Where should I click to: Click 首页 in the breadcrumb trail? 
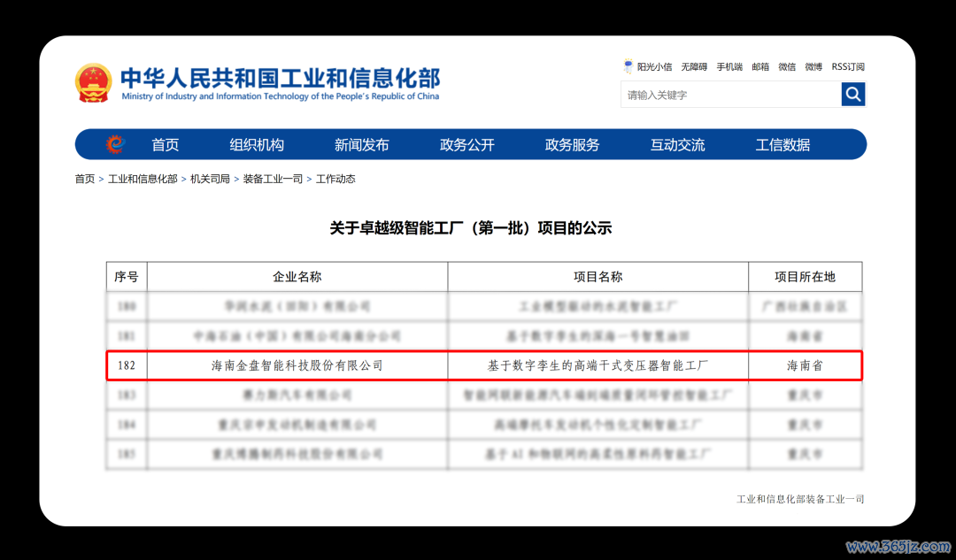click(x=85, y=180)
